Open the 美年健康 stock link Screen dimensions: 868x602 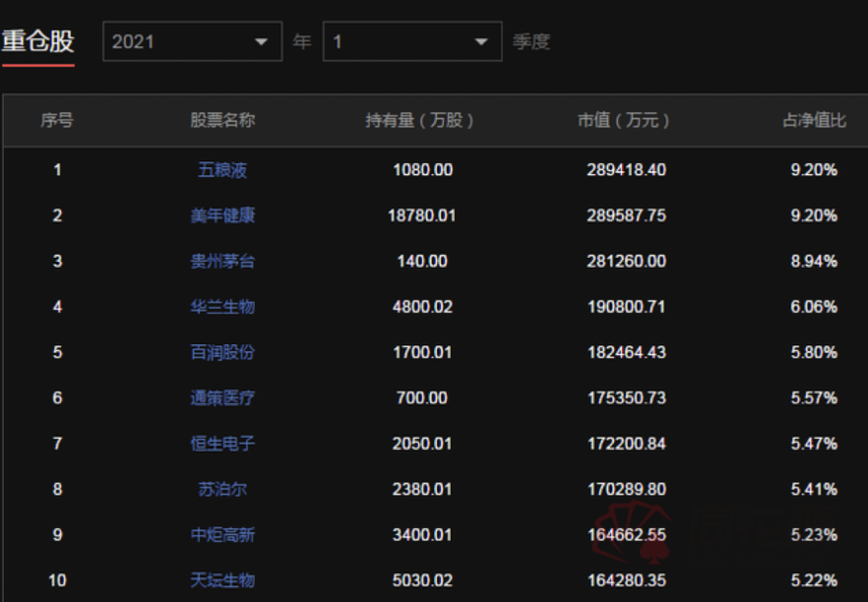[x=223, y=215]
